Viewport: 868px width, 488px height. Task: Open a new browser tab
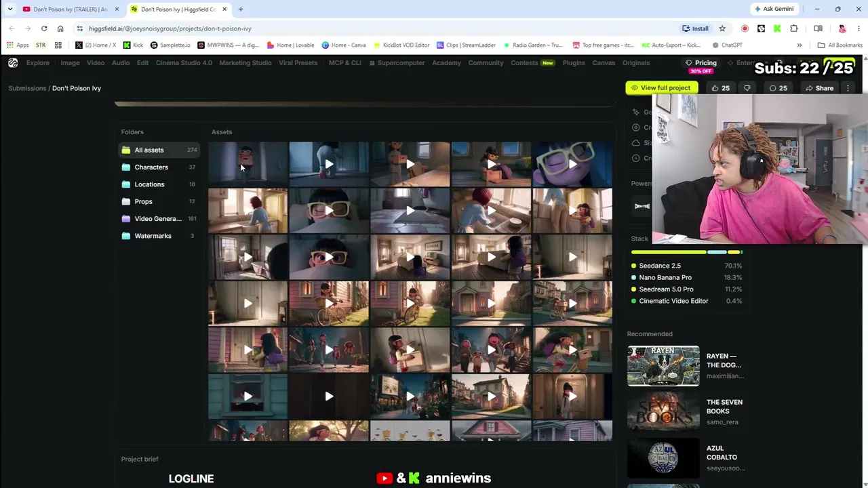pos(241,9)
